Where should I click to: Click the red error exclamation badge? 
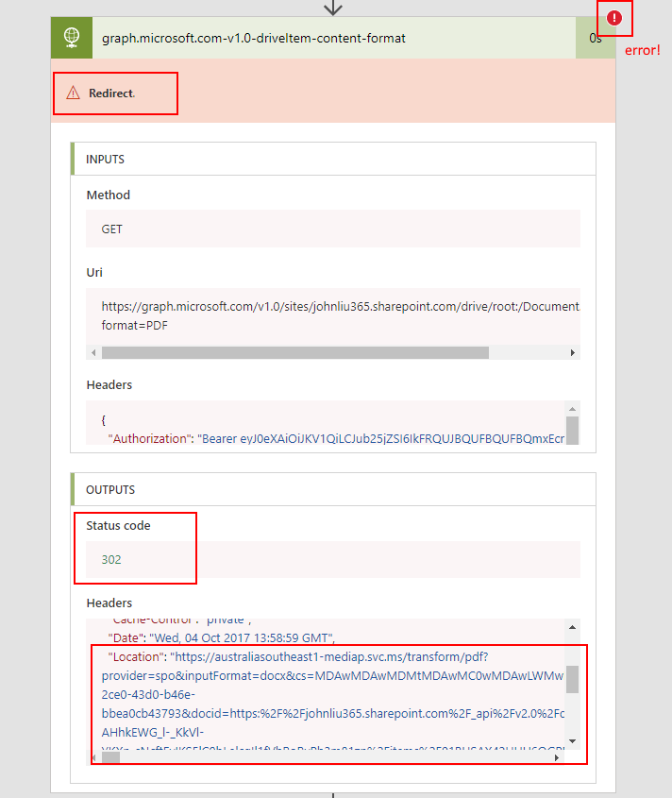(x=614, y=17)
